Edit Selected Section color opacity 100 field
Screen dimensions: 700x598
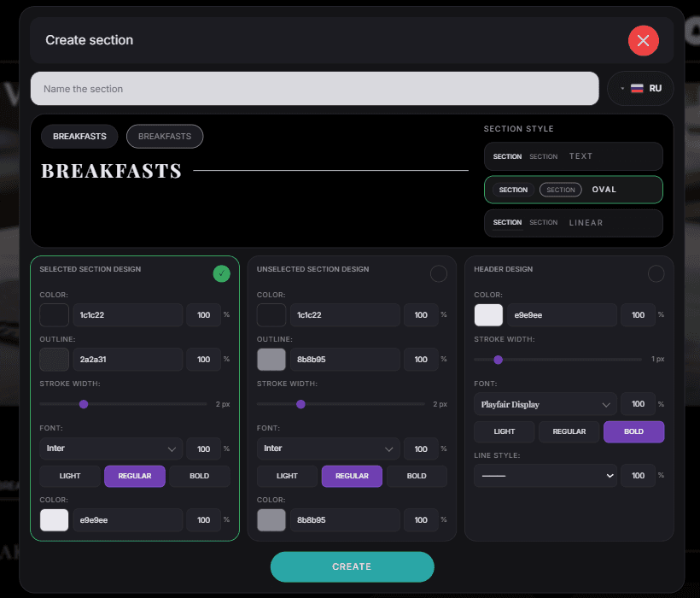click(x=203, y=315)
